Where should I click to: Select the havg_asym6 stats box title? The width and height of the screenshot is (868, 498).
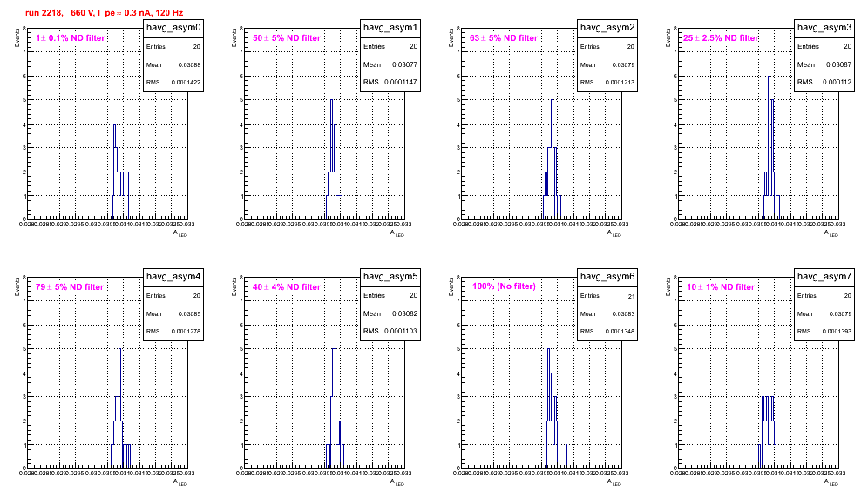pyautogui.click(x=607, y=277)
